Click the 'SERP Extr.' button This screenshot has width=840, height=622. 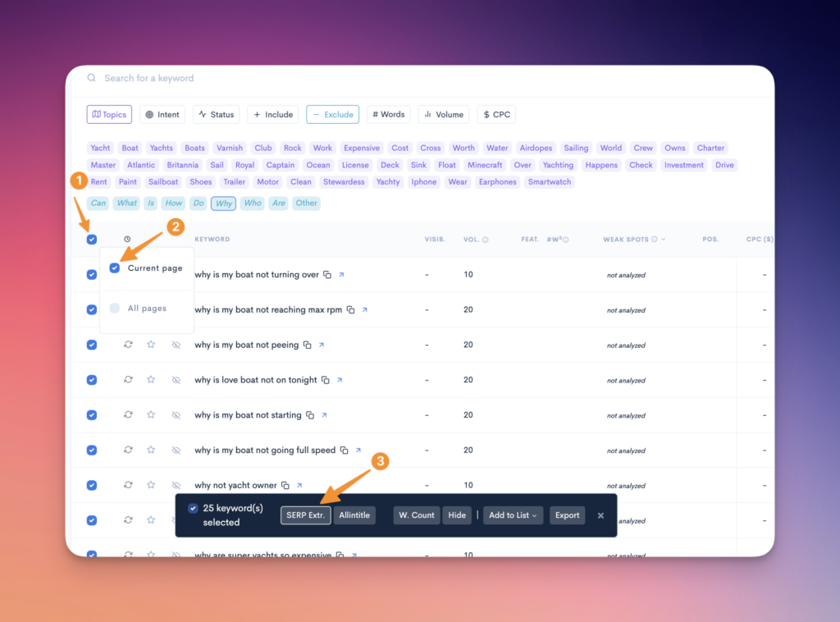coord(305,515)
